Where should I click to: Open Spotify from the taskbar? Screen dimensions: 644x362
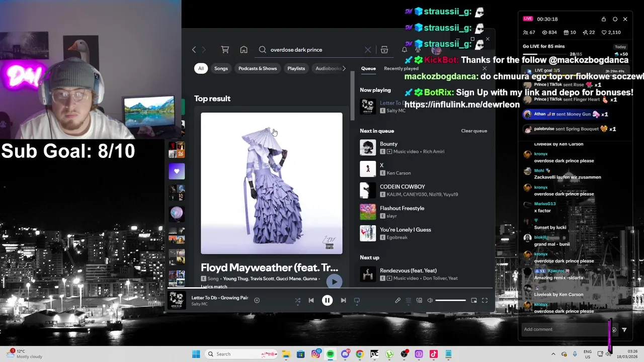[330, 354]
